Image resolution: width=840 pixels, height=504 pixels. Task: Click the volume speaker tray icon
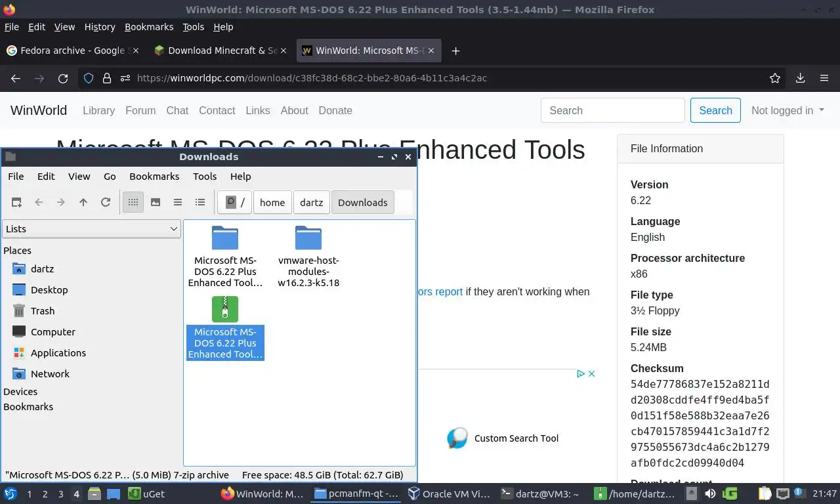coord(710,493)
